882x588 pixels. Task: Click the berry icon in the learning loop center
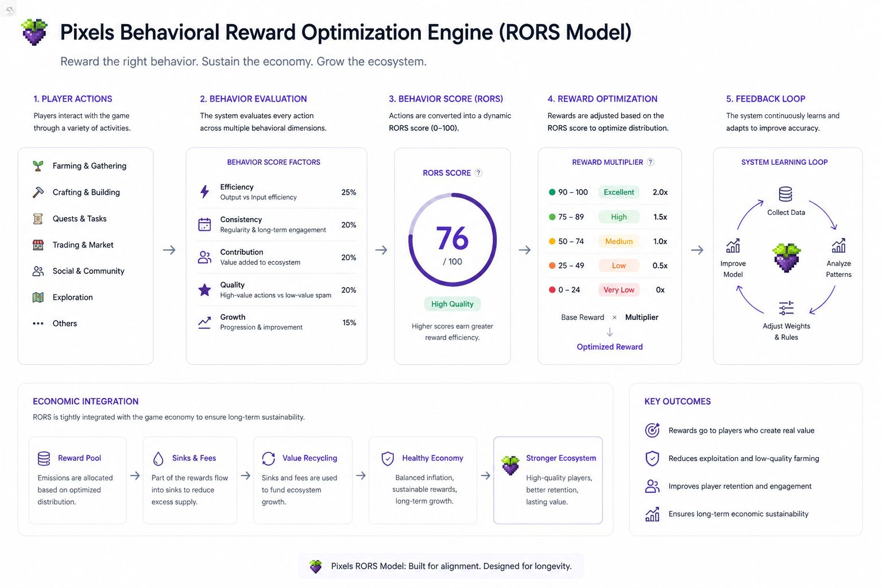point(787,257)
